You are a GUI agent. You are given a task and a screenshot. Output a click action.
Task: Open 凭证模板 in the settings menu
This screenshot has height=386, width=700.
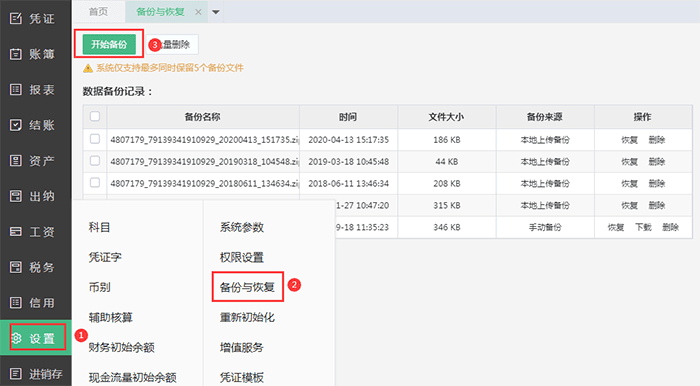(x=242, y=378)
